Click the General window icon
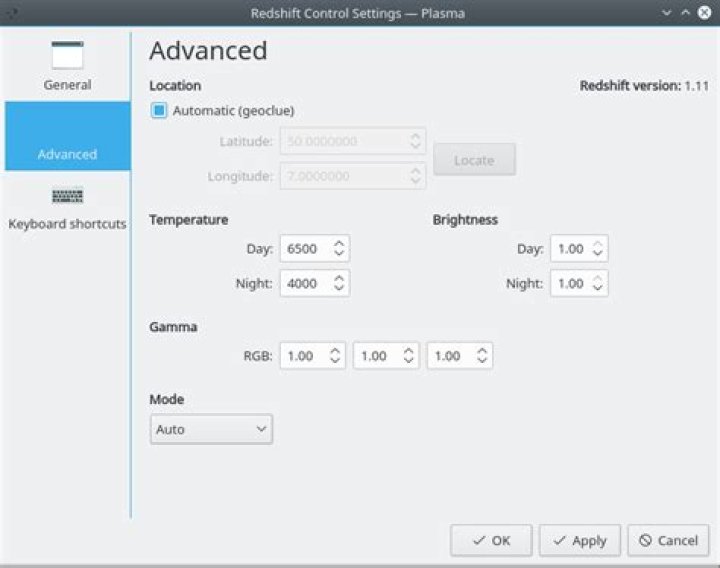The width and height of the screenshot is (720, 568). click(68, 56)
